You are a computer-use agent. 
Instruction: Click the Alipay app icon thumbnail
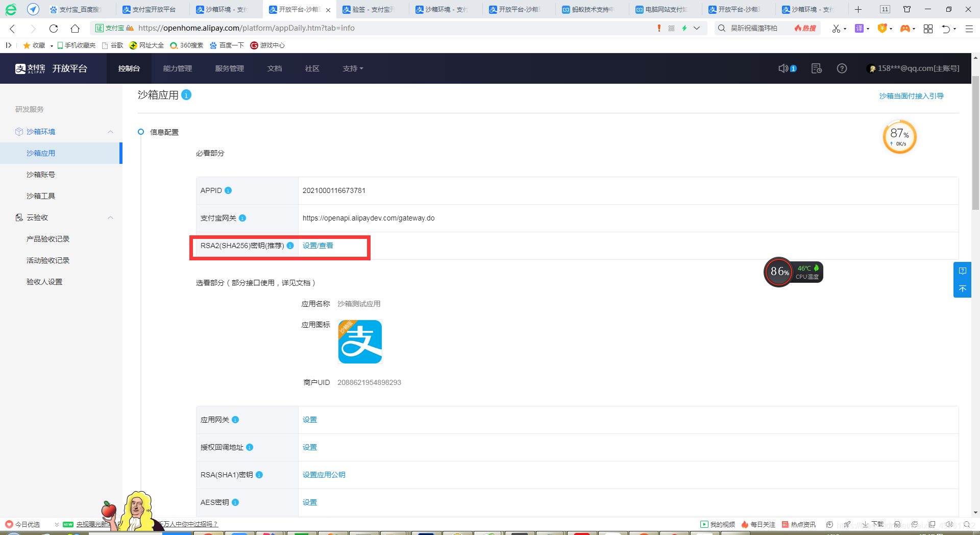[x=360, y=342]
